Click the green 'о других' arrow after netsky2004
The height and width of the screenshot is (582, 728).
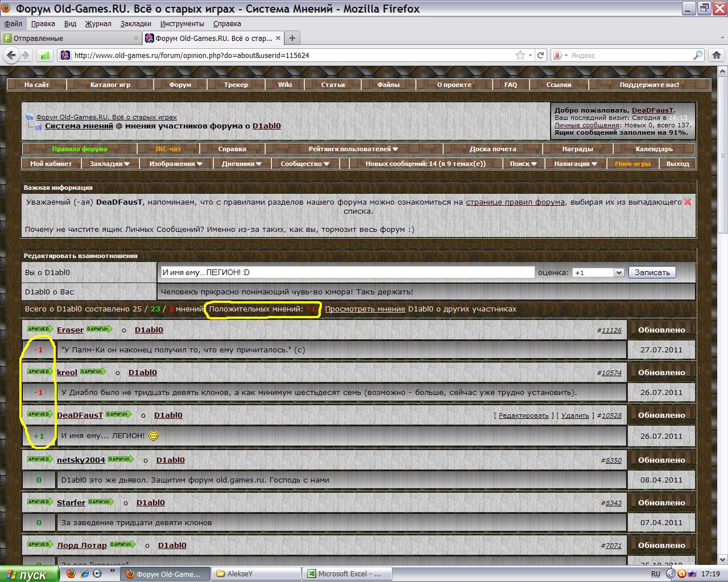(x=121, y=459)
